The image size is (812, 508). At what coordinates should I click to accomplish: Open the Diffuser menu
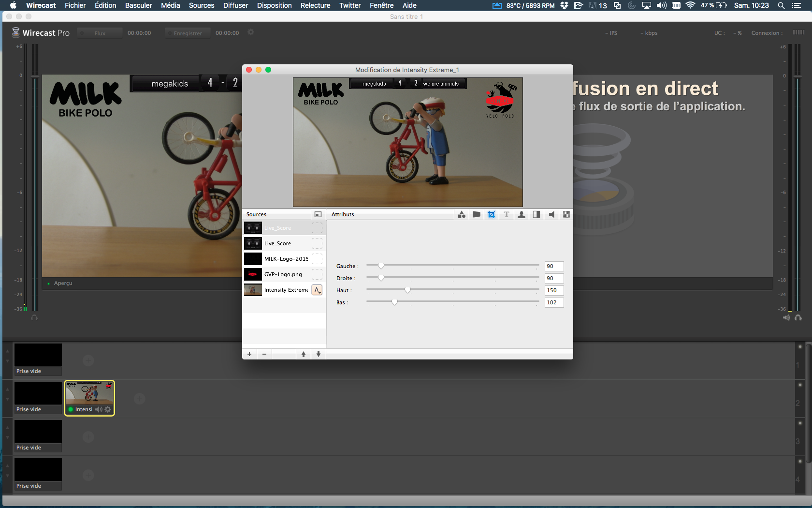(235, 5)
